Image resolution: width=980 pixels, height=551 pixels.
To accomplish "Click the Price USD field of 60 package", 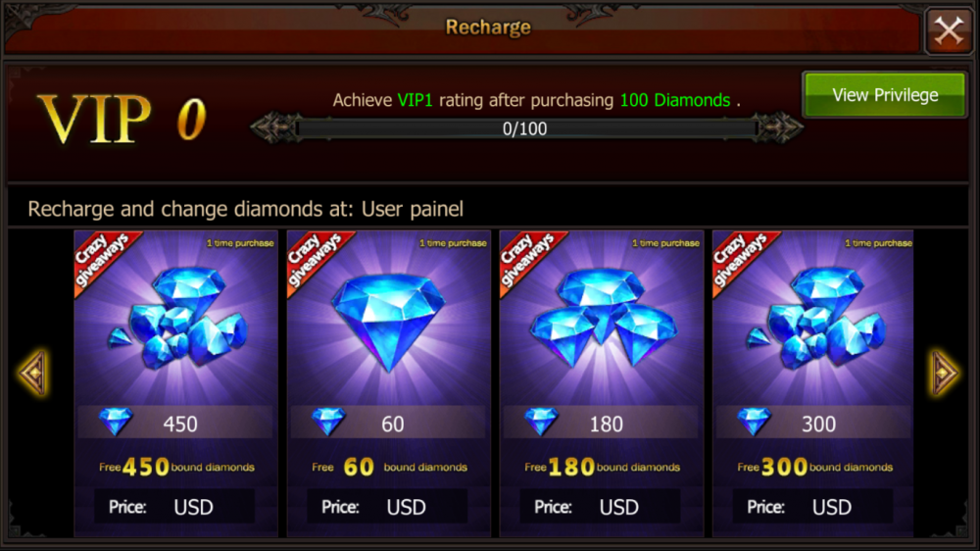I will tap(387, 506).
